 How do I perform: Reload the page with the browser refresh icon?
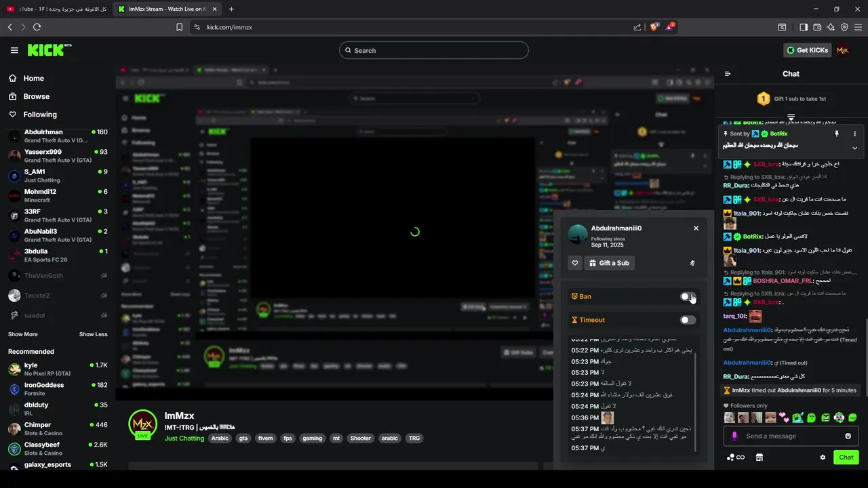pos(37,27)
